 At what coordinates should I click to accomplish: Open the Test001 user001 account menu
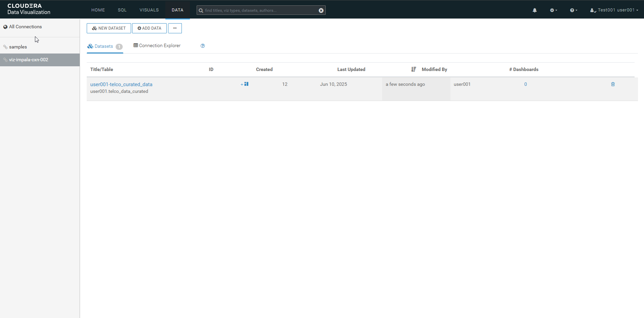point(614,10)
